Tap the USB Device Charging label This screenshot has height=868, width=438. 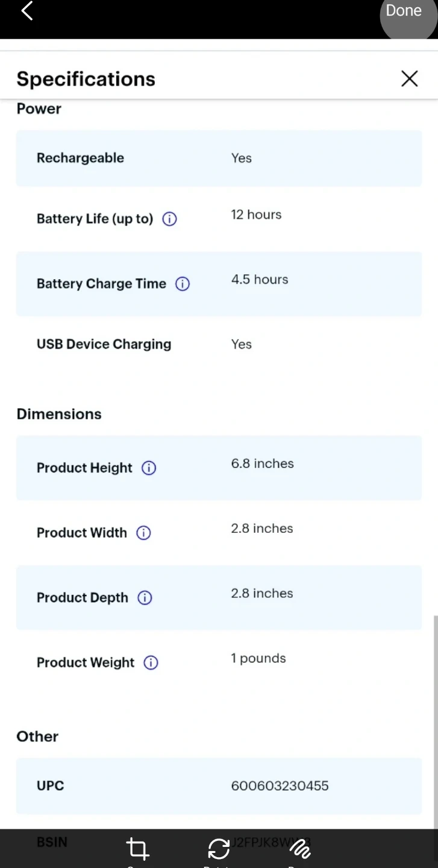[104, 344]
